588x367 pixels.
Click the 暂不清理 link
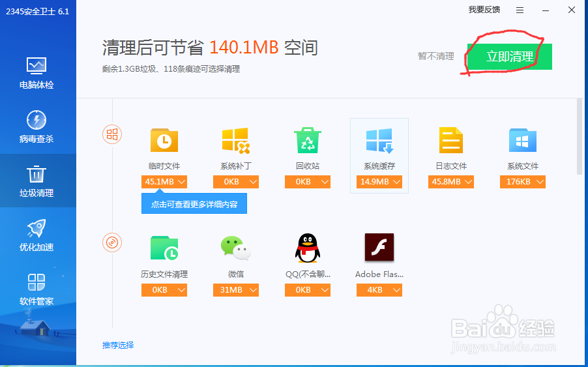[x=435, y=56]
